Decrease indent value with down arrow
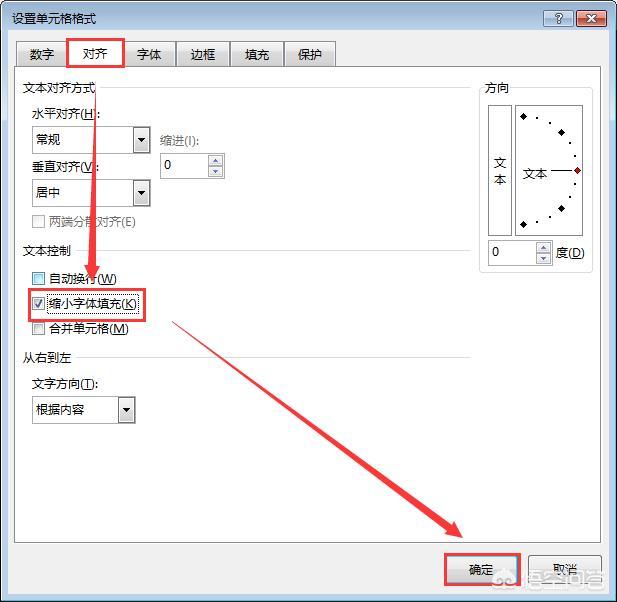Screen dimensions: 617x602 point(215,172)
